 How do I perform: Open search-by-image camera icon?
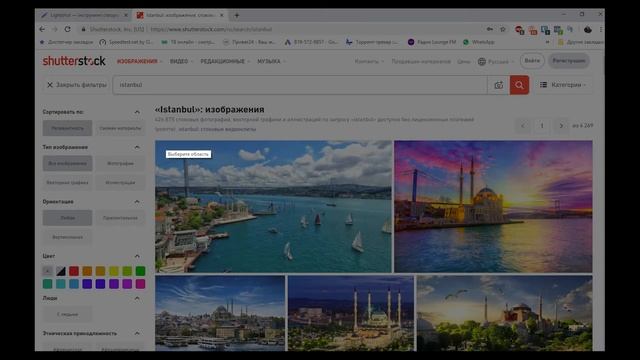coord(498,85)
